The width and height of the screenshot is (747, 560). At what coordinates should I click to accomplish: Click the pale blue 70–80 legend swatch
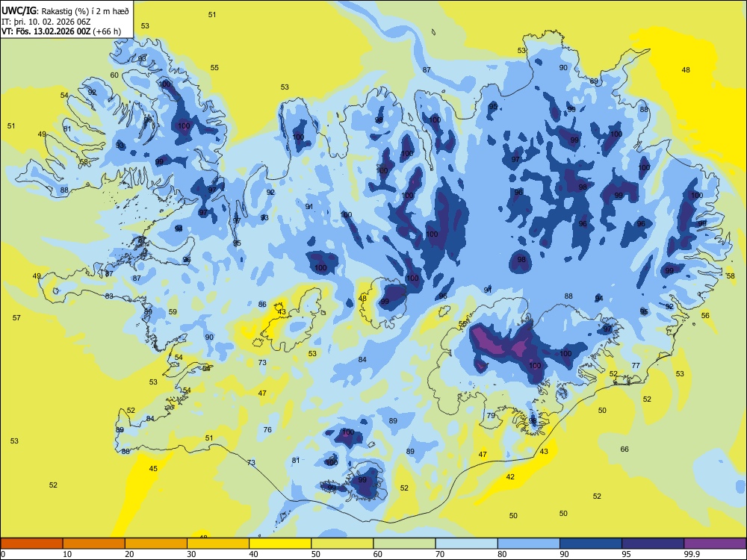(466, 544)
